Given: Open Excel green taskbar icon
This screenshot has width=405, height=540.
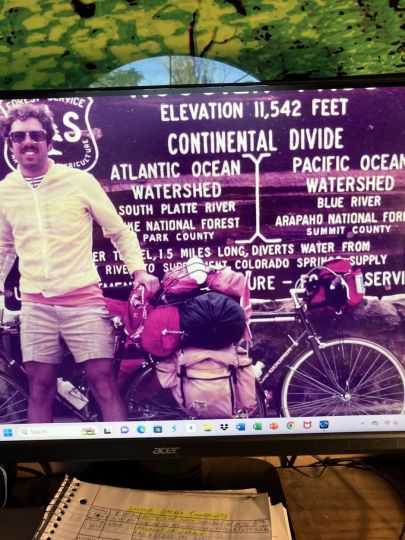Looking at the screenshot, I should pos(257,427).
